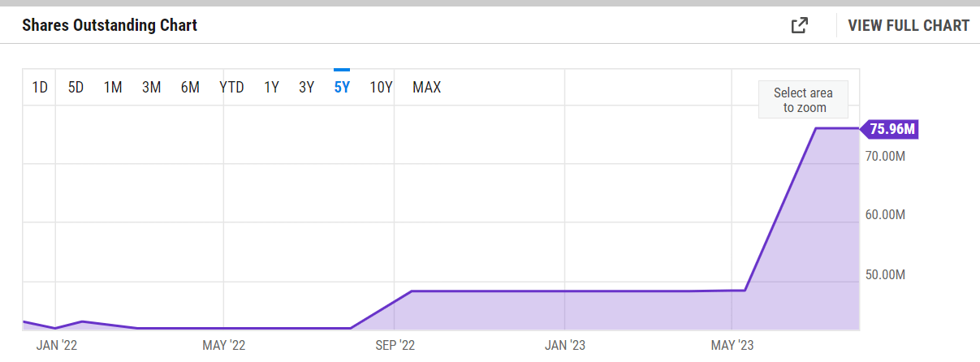
Task: Switch to 10Y range
Action: coord(381,87)
